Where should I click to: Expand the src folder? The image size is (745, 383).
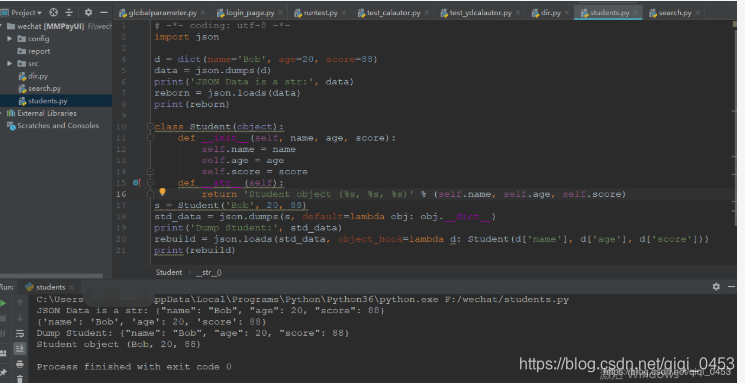click(x=10, y=63)
